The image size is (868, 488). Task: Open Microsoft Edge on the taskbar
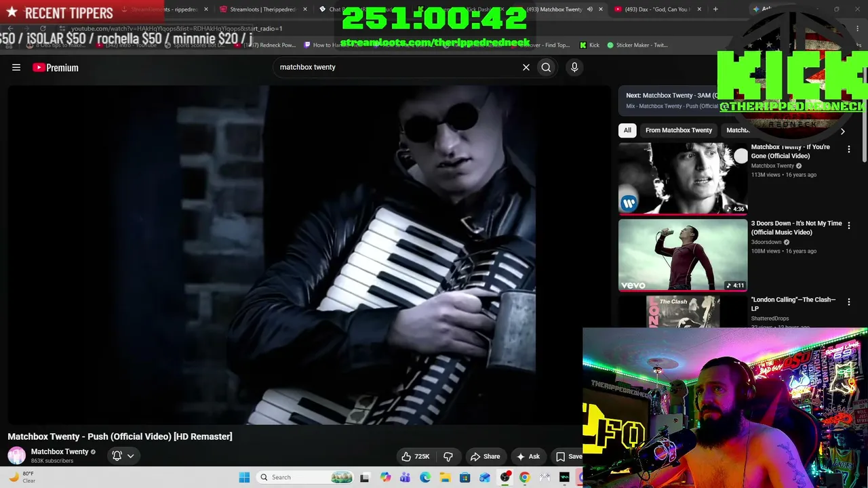tap(425, 477)
